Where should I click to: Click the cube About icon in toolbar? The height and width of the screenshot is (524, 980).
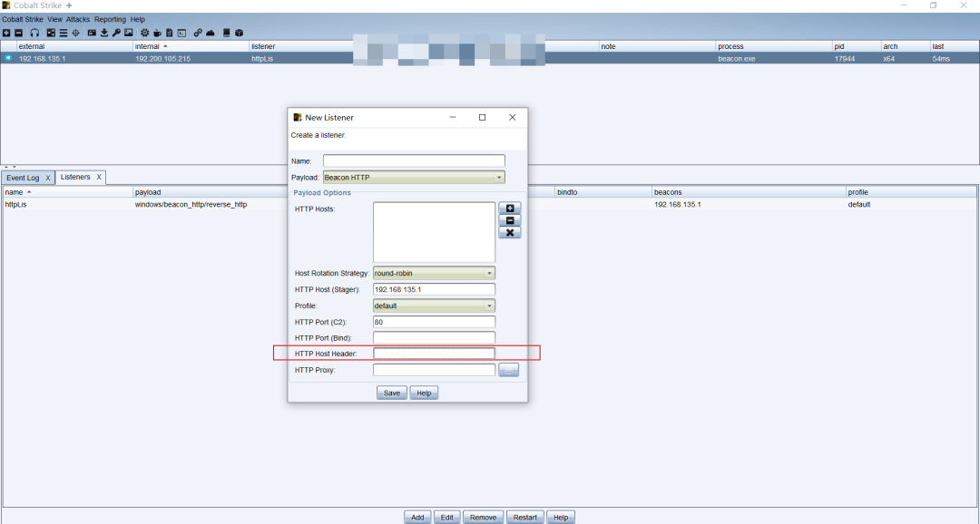[x=239, y=34]
